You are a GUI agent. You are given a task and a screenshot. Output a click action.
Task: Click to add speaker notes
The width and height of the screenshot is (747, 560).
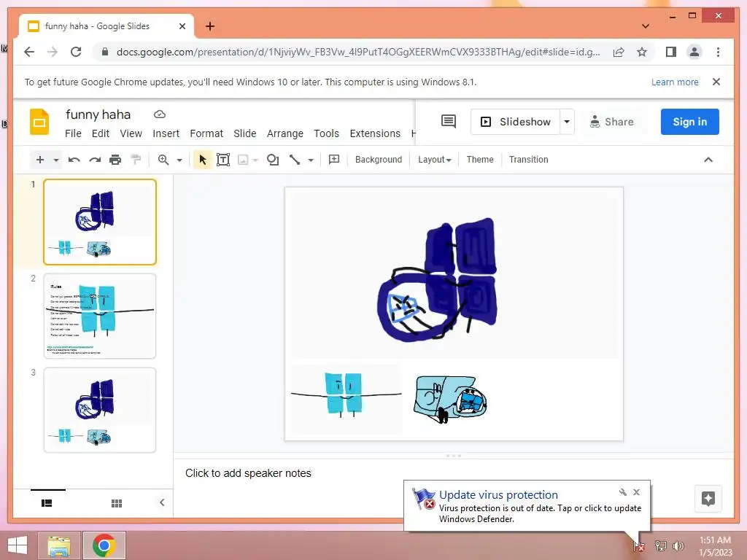pos(248,472)
